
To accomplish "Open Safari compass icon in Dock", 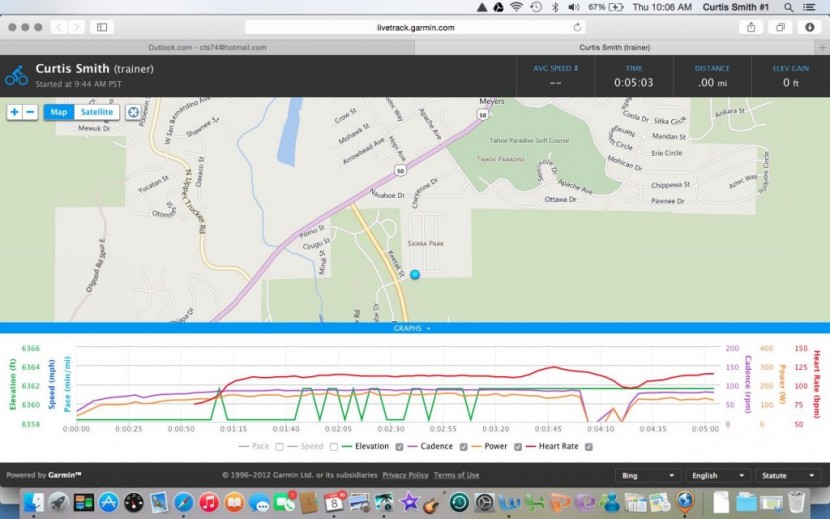I will click(x=184, y=502).
